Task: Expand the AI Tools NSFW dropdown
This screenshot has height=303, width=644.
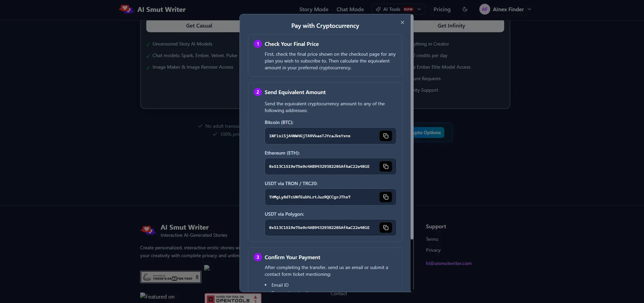Action: [398, 10]
